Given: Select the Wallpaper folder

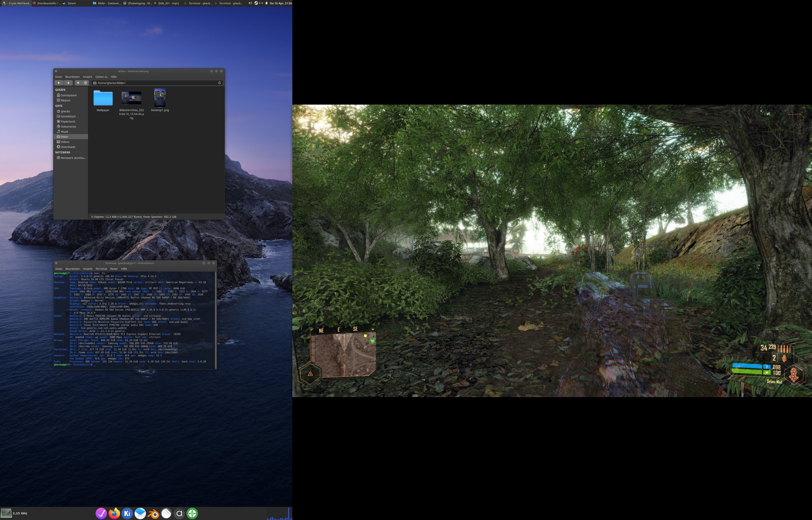Looking at the screenshot, I should pos(103,99).
